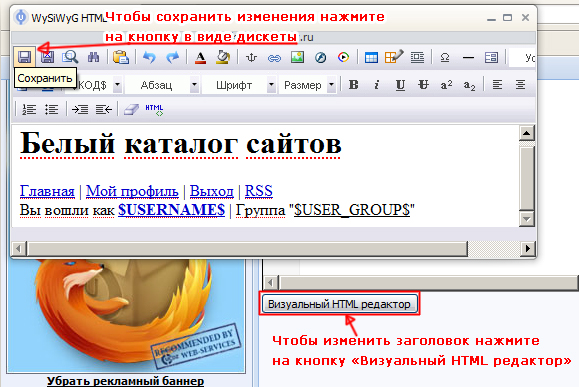Switch to HTML source view
The image size is (579, 387).
154,110
